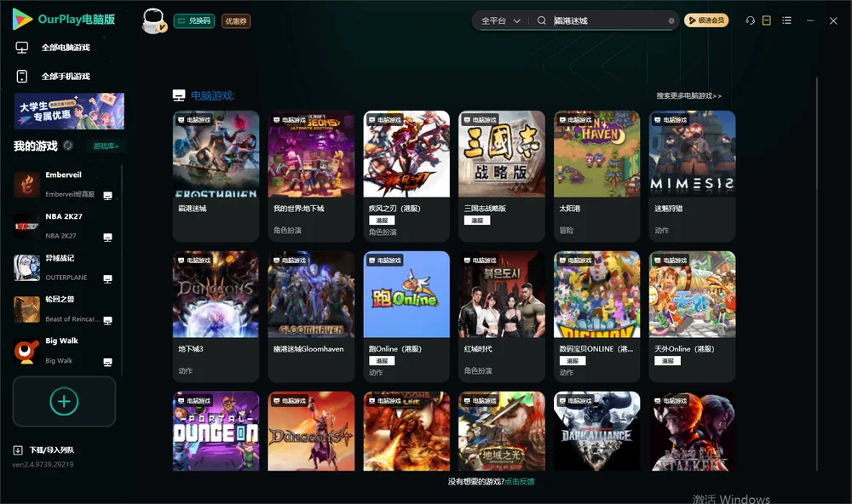This screenshot has height=504, width=852.
Task: Click inside the search input field
Action: pos(608,20)
